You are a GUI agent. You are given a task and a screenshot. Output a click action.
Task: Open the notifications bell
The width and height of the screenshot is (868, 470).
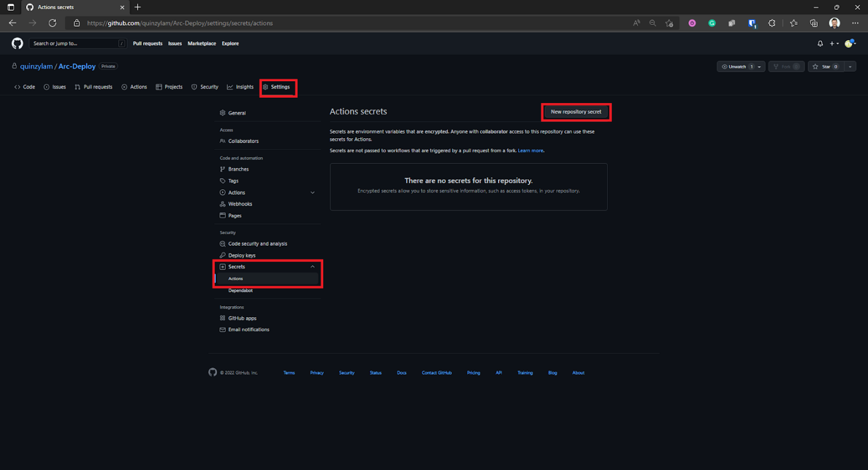pos(820,44)
